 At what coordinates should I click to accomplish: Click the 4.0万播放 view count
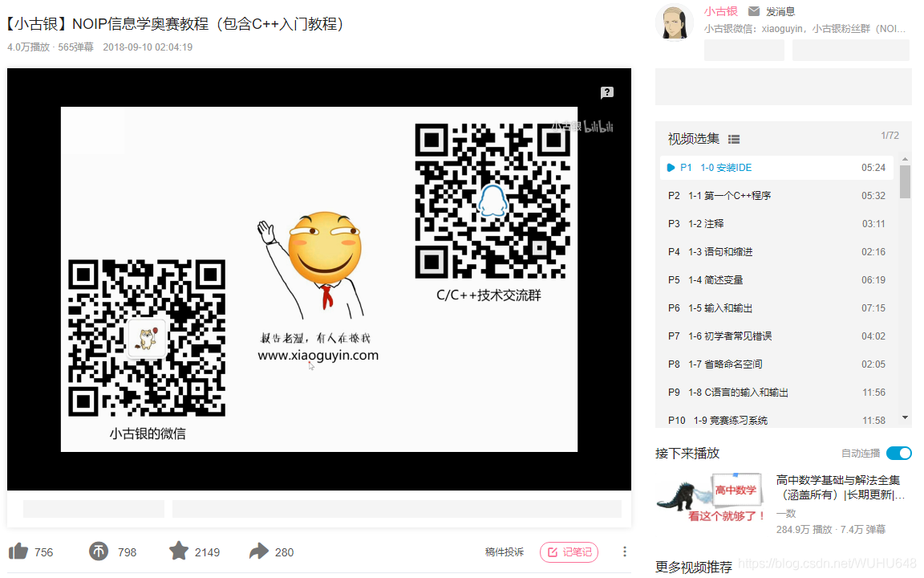point(28,47)
